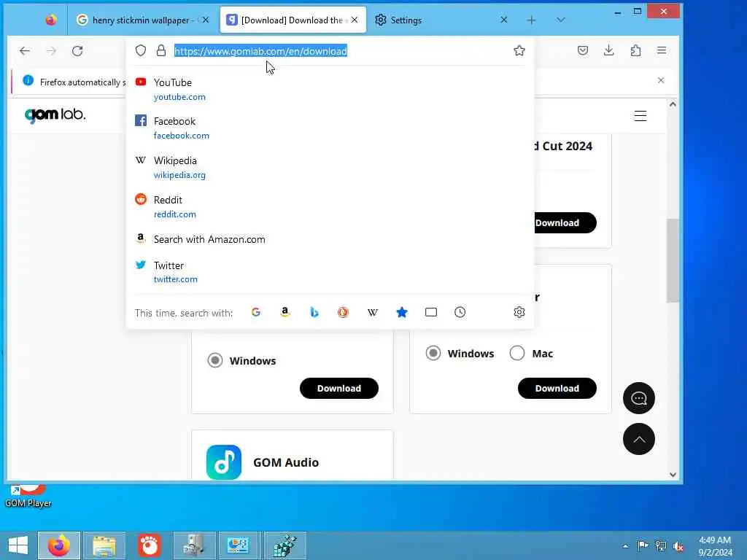Click Download in the Windows-only card
This screenshot has width=747, height=560.
(339, 389)
